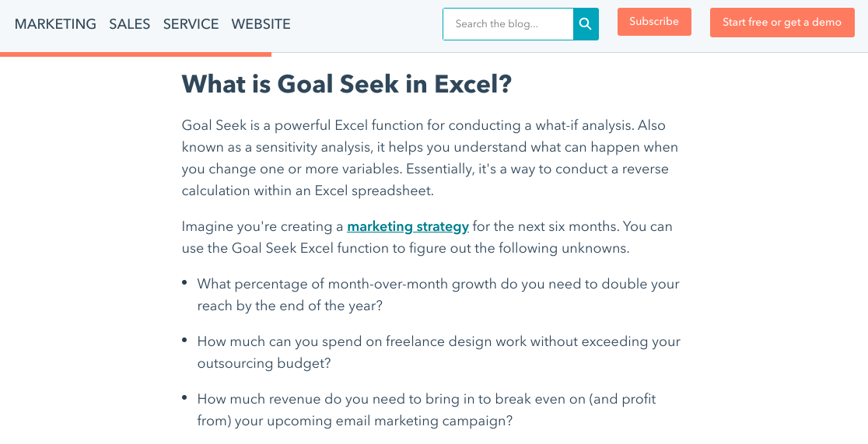The image size is (868, 444).
Task: Click the email marketing campaign bullet text
Action: click(426, 410)
